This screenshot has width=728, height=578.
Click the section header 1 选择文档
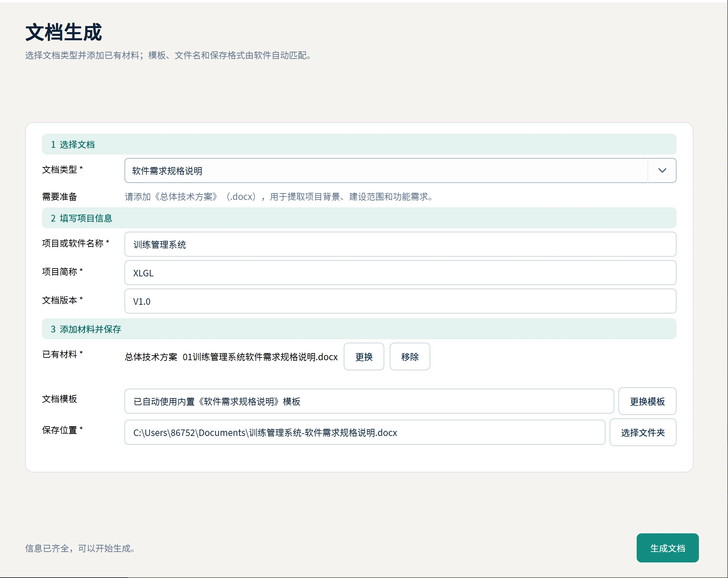point(359,144)
